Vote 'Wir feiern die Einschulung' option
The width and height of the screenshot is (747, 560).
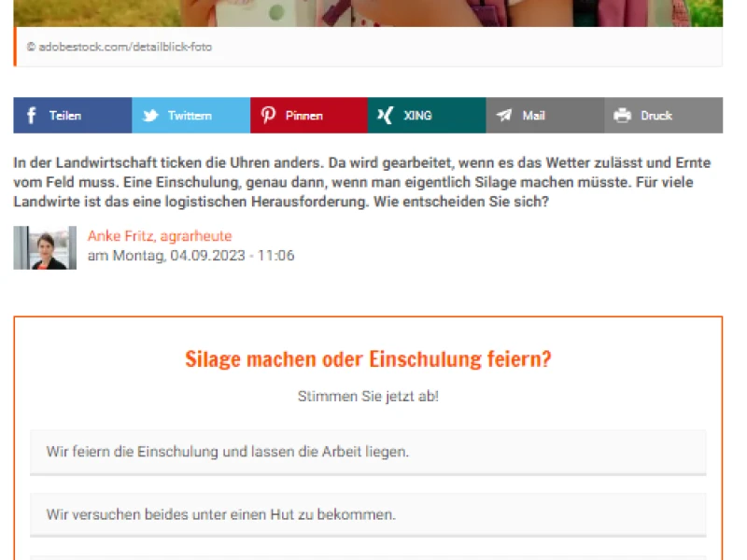(368, 452)
